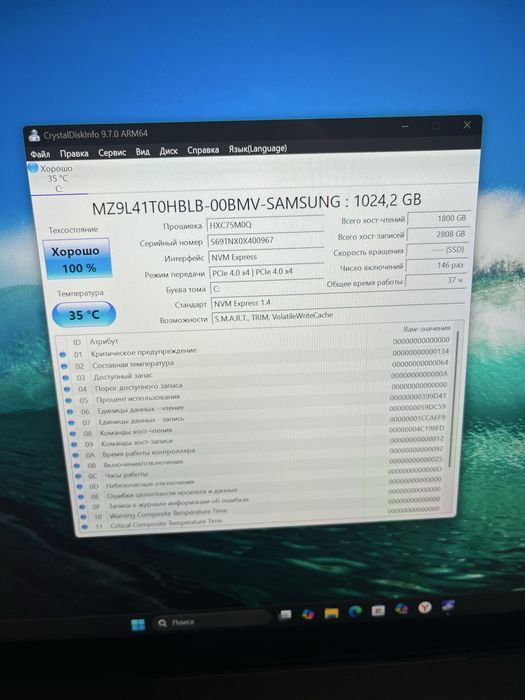This screenshot has height=700, width=525.
Task: Open the Windows Start menu
Action: (x=138, y=625)
